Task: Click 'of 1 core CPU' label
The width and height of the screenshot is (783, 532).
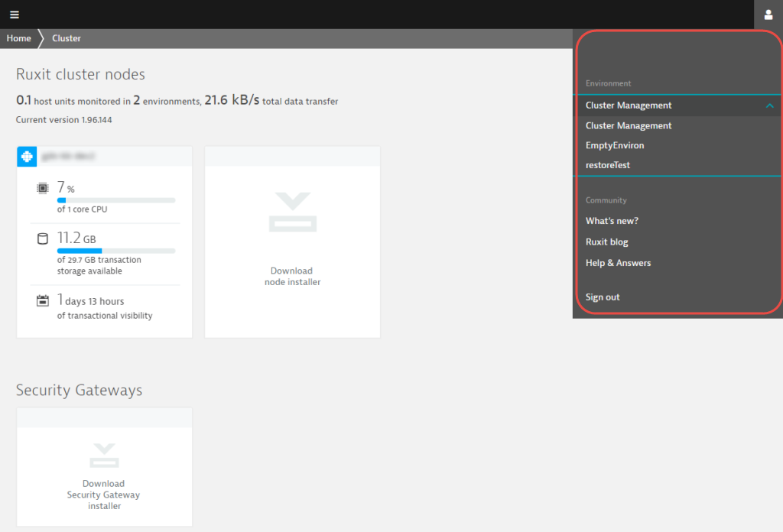Action: coord(82,209)
